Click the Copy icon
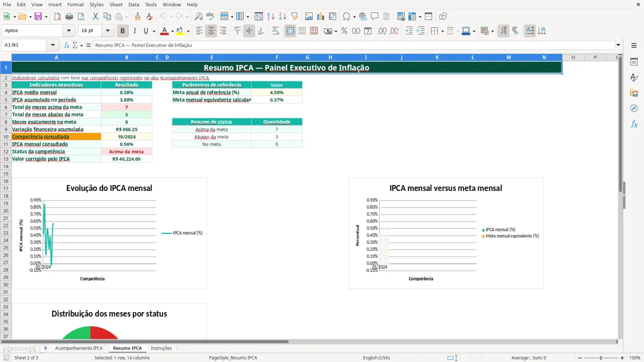The height and width of the screenshot is (362, 644). (x=107, y=17)
